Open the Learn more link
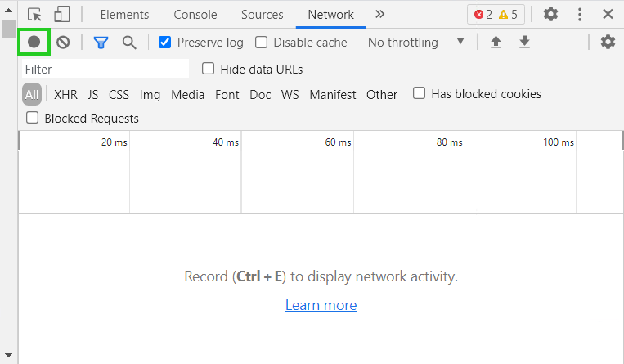This screenshot has width=624, height=364. click(321, 305)
